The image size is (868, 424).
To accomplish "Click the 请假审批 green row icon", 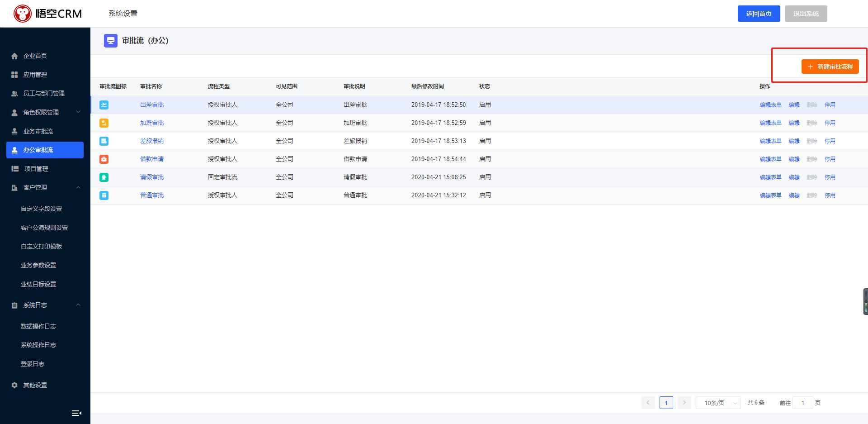I will 104,177.
